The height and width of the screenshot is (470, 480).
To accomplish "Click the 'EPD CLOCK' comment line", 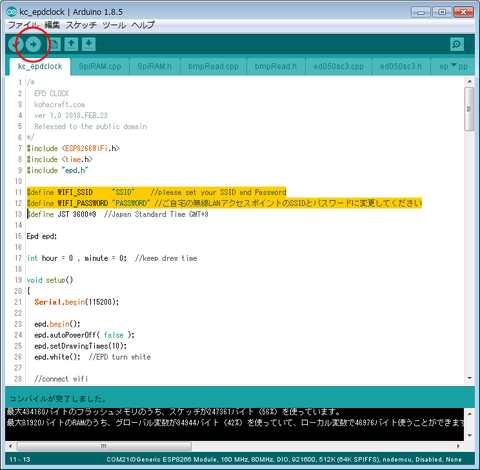I will click(x=52, y=93).
